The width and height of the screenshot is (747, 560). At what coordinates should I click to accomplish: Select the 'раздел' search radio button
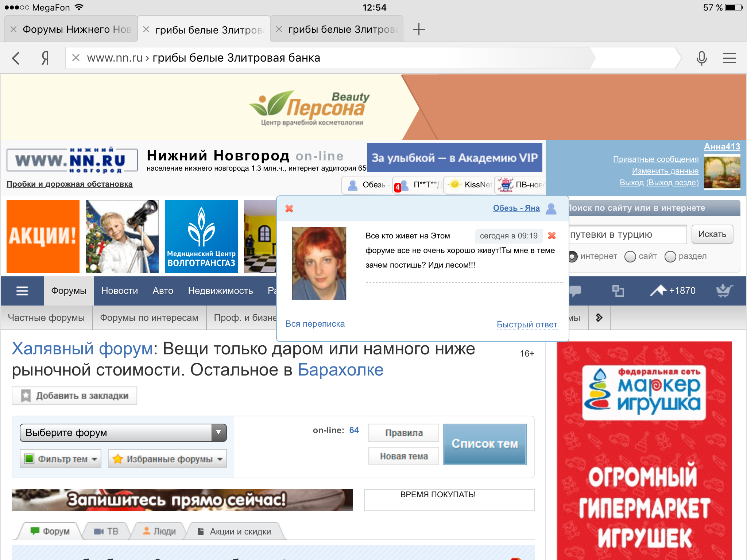click(x=670, y=257)
